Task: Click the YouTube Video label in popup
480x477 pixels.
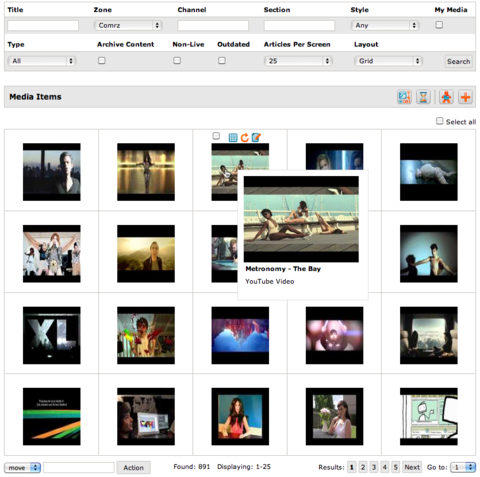Action: point(270,281)
